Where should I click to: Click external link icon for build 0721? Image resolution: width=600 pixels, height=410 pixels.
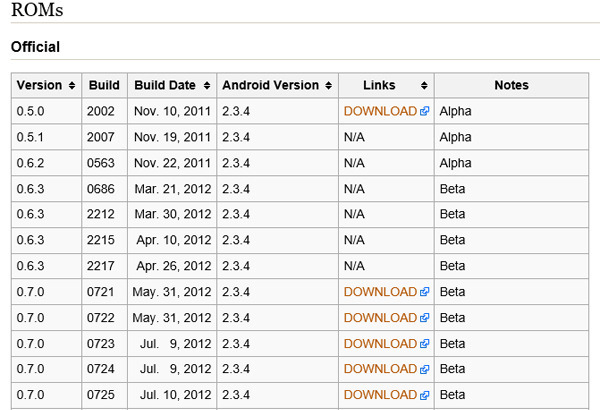424,292
